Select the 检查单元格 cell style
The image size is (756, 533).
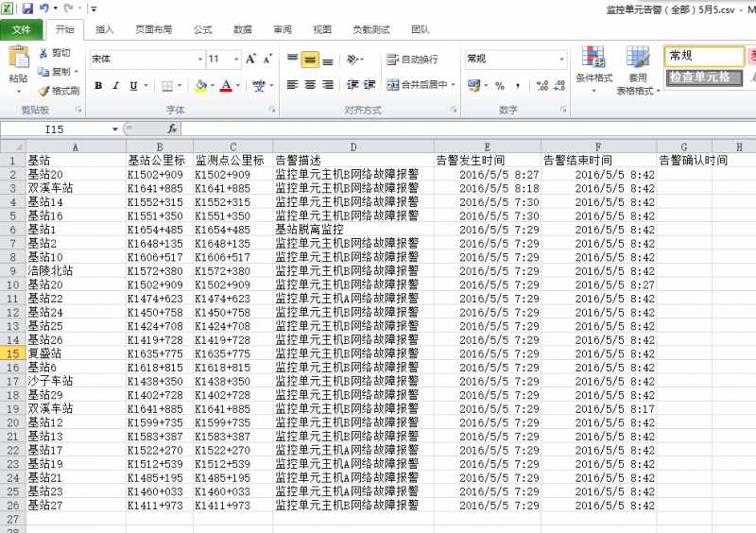coord(704,77)
